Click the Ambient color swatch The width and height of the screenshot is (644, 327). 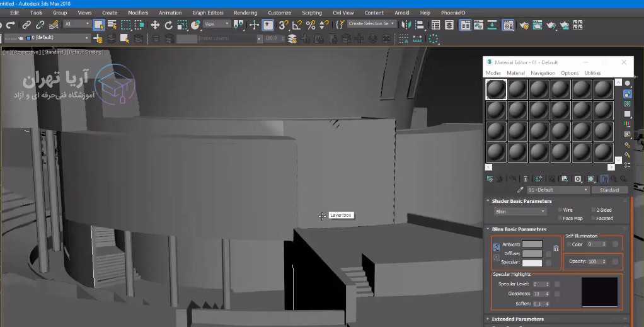pyautogui.click(x=532, y=244)
